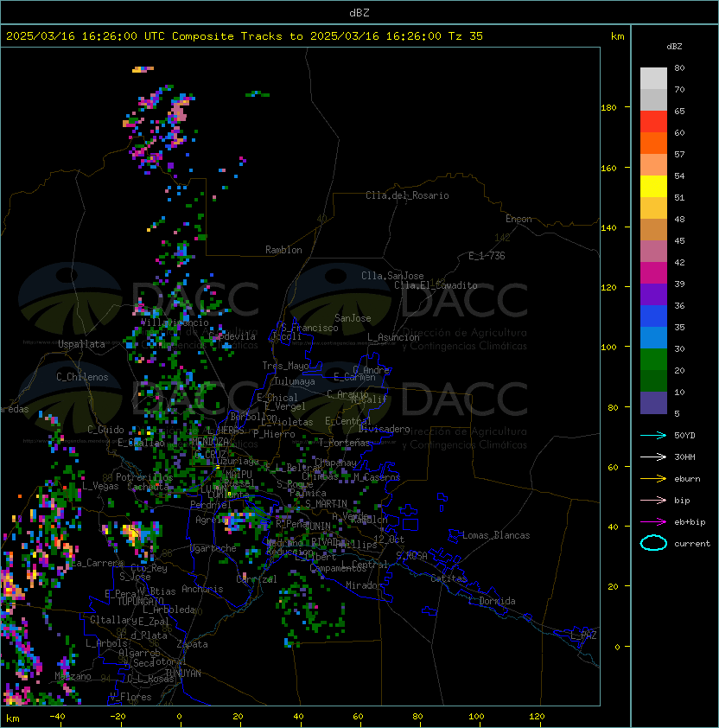Click the 'TUPUNGATO' map label
The image size is (719, 728).
click(x=140, y=601)
